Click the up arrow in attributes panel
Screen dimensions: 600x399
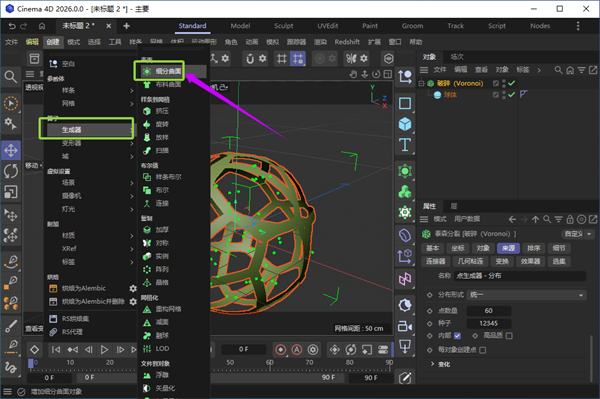click(x=535, y=219)
